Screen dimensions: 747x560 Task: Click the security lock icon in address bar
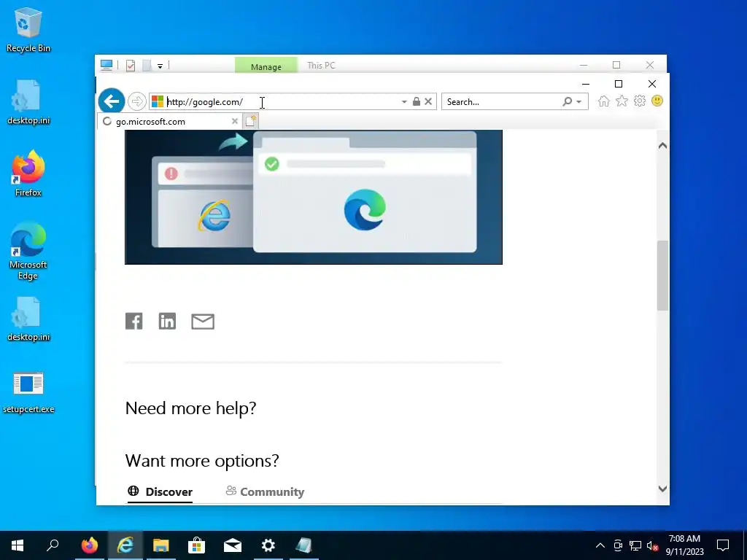pyautogui.click(x=417, y=101)
